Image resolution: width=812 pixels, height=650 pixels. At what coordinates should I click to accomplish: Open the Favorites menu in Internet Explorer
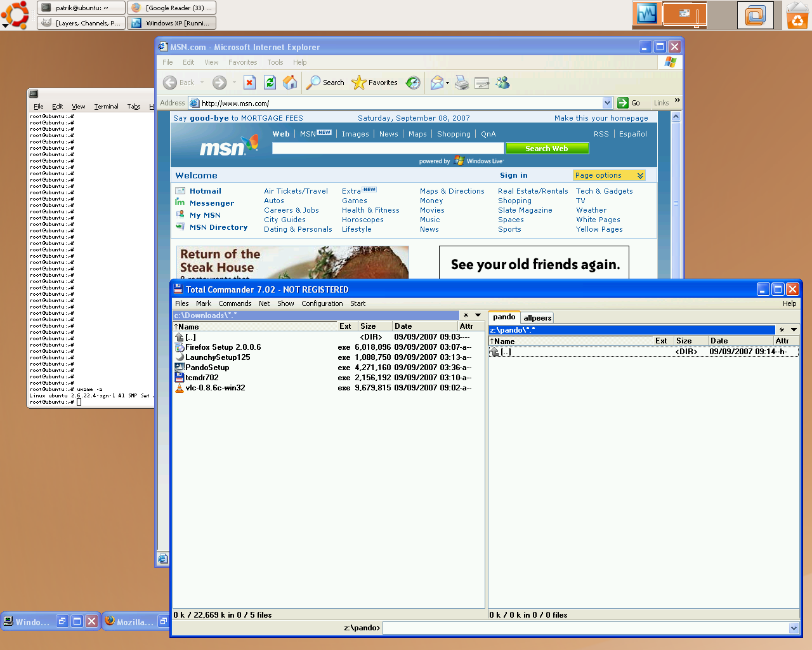click(x=242, y=62)
